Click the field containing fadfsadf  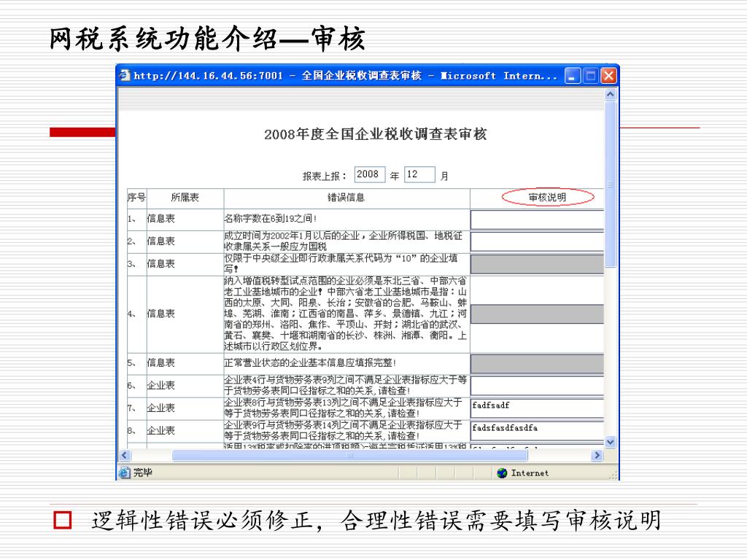538,408
